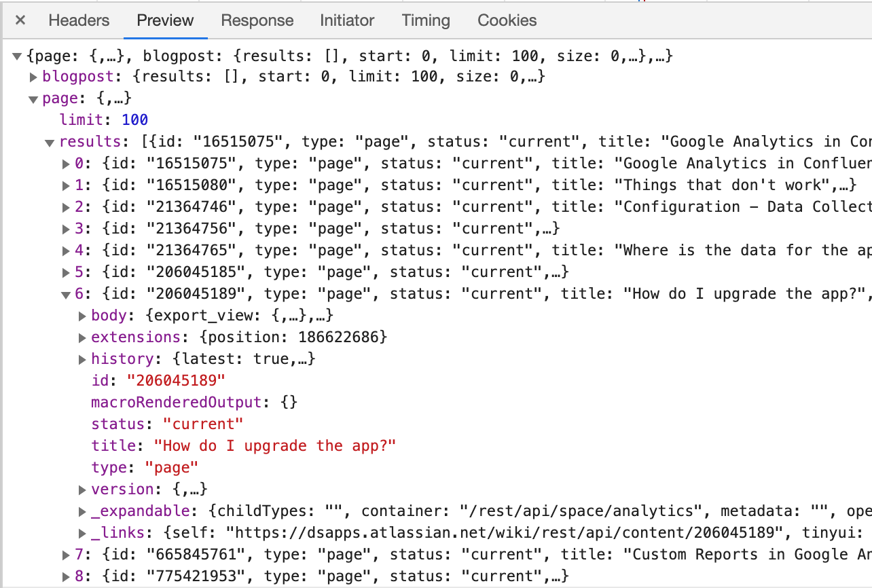Open the Response tab

(257, 20)
